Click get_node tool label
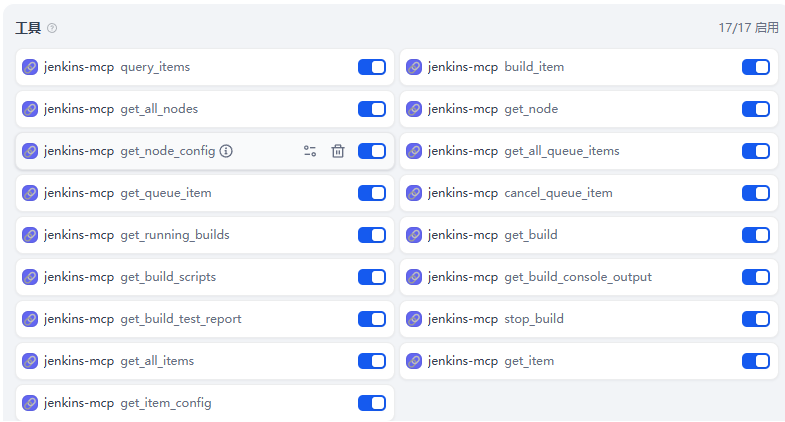The height and width of the screenshot is (422, 785). pyautogui.click(x=531, y=109)
